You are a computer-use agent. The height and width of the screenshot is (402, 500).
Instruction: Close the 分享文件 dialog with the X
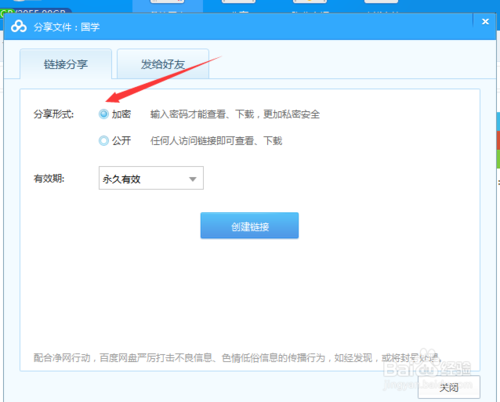pos(485,22)
